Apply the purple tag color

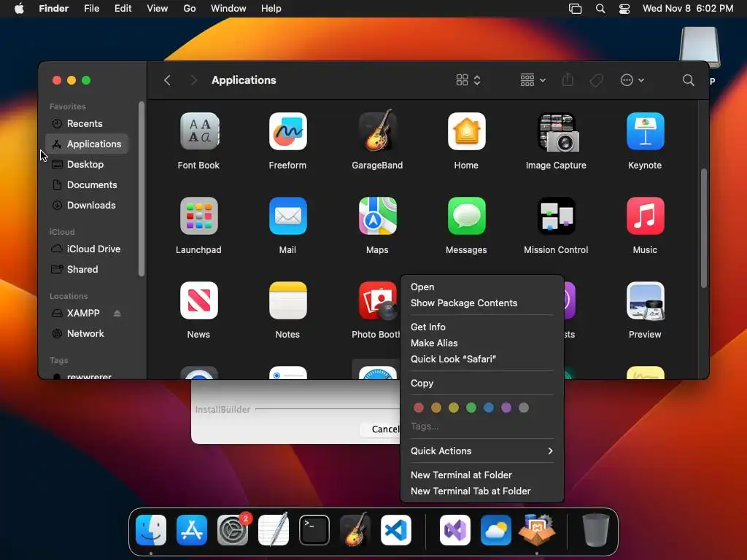click(506, 408)
